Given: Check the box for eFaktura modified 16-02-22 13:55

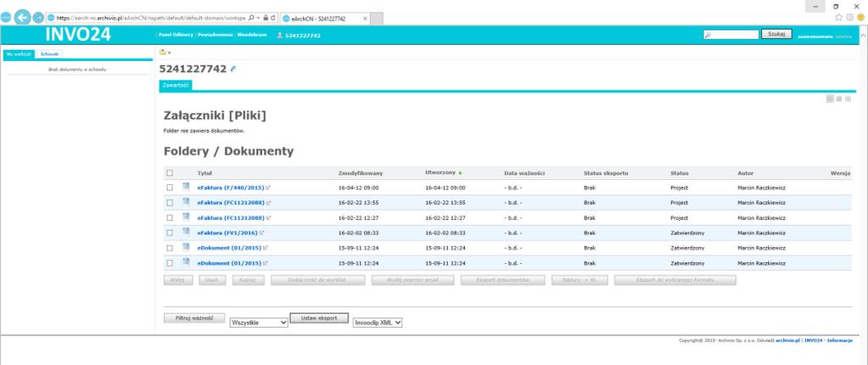Looking at the screenshot, I should (170, 203).
